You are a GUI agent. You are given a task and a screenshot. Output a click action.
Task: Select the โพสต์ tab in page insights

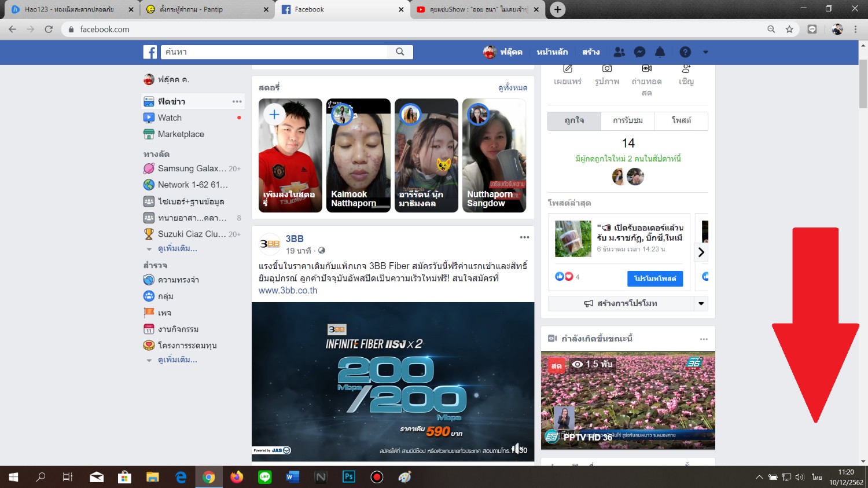coord(681,120)
